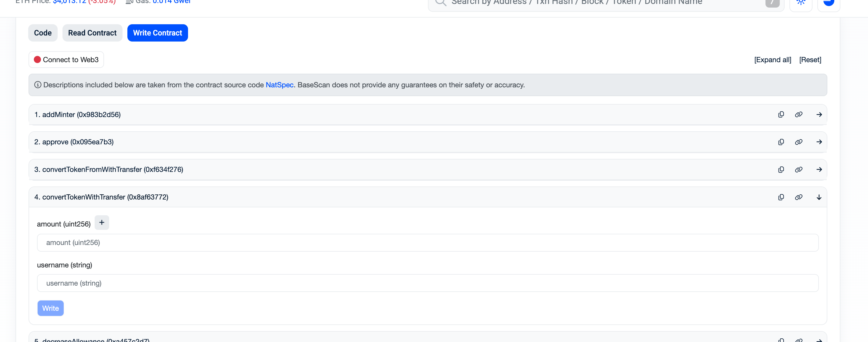The width and height of the screenshot is (868, 342).
Task: Copy permalink icon for convertTokenWithTransfer row
Action: click(x=798, y=197)
